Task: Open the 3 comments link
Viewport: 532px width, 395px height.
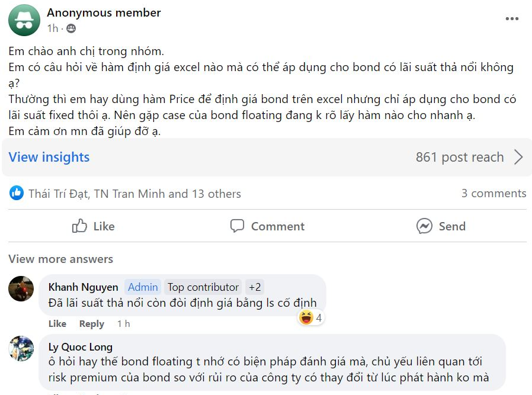Action: click(493, 193)
